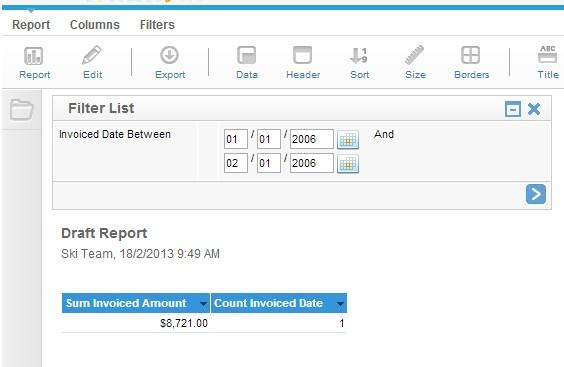Screen dimensions: 564x367
Task: Click the end date day field 02
Action: pos(236,163)
